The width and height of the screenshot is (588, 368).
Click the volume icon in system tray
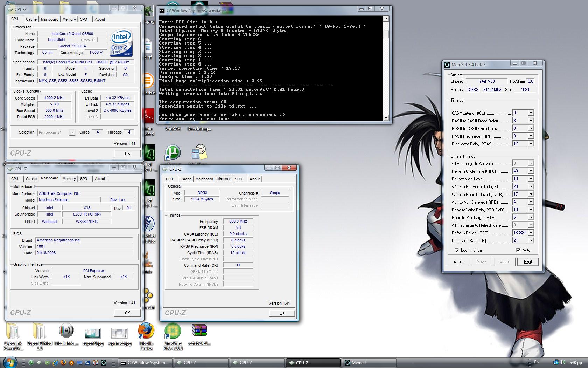[x=562, y=362]
